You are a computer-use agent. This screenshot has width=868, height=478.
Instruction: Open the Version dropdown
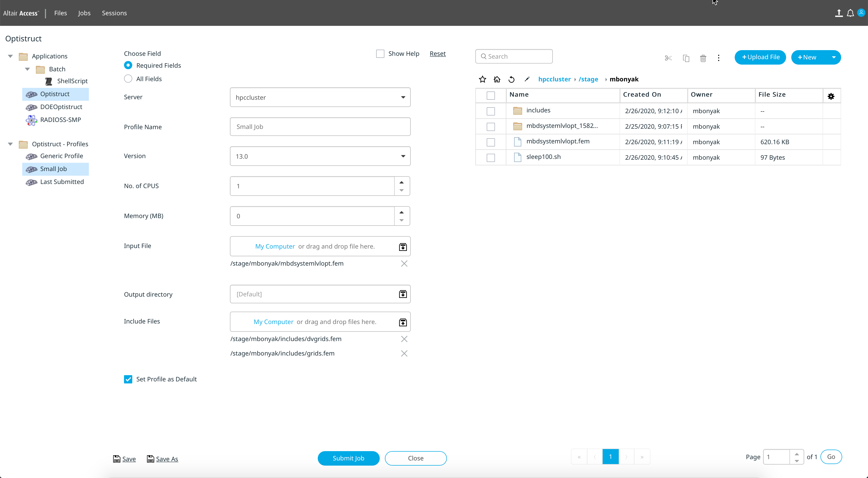(x=403, y=156)
